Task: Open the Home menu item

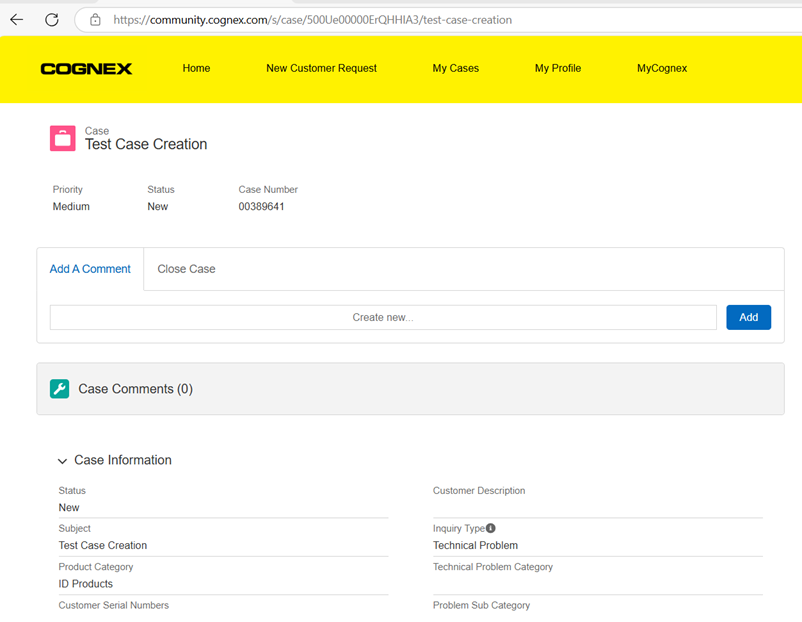Action: coord(196,68)
